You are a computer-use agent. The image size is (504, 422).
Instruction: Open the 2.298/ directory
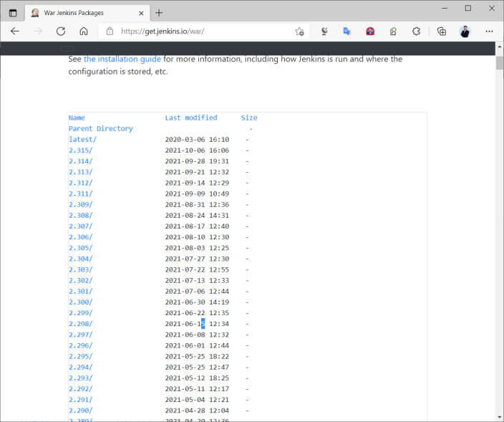(x=80, y=324)
